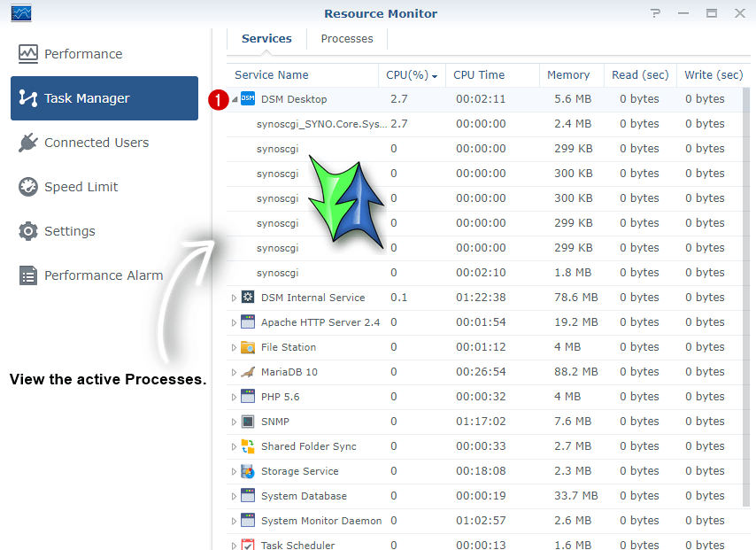Click the Settings gear icon
The image size is (756, 550).
[28, 231]
